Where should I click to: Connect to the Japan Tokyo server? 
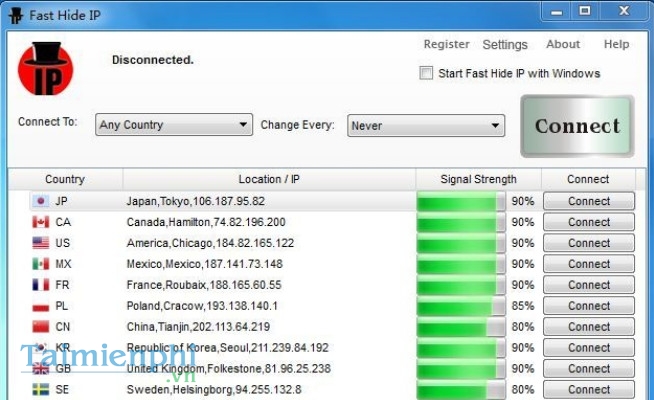click(x=589, y=201)
